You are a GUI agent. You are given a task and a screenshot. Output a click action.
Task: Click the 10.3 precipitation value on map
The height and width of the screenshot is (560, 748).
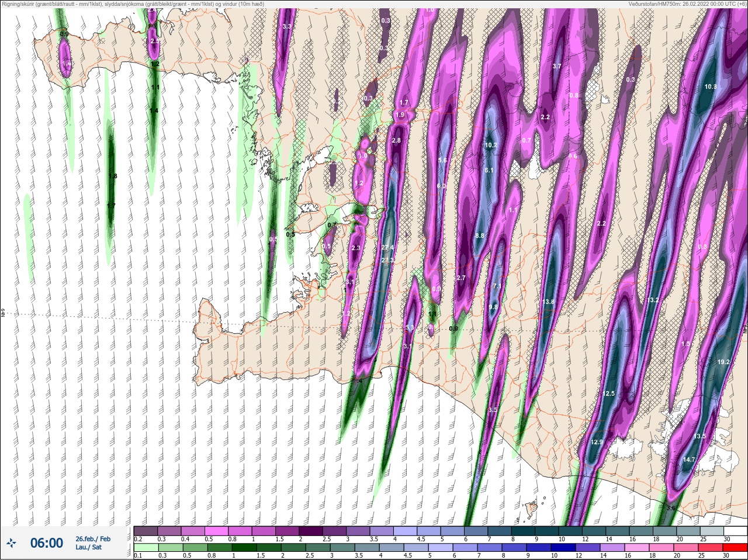[x=711, y=87]
